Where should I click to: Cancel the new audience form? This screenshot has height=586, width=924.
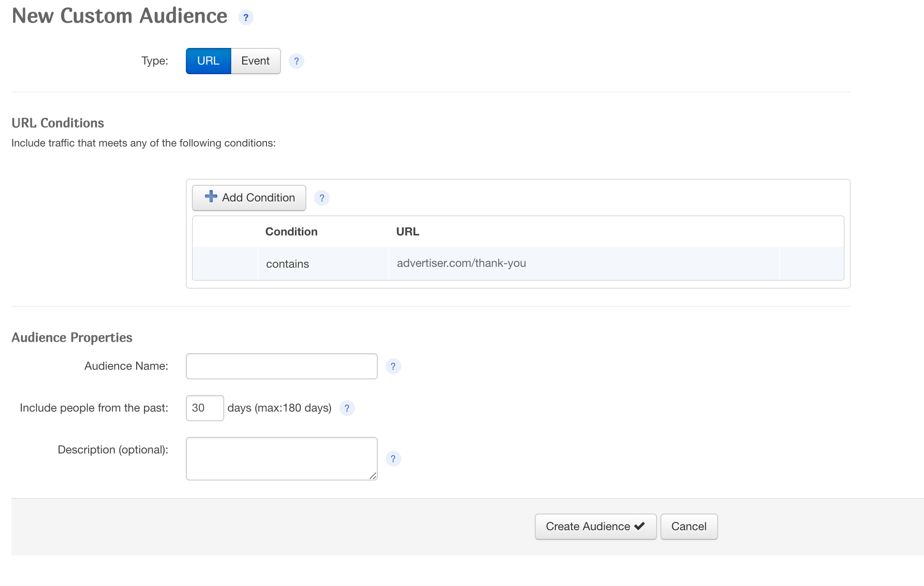(x=689, y=527)
